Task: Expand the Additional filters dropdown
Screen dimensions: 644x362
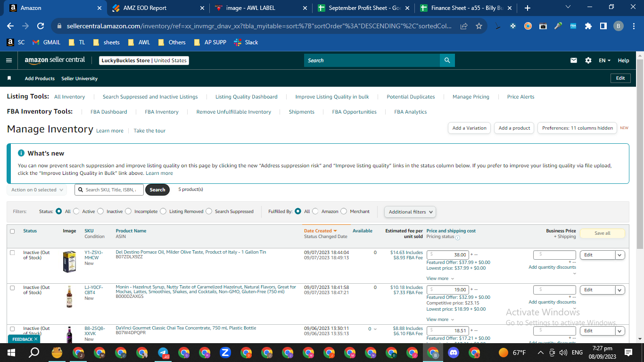Action: [x=410, y=212]
